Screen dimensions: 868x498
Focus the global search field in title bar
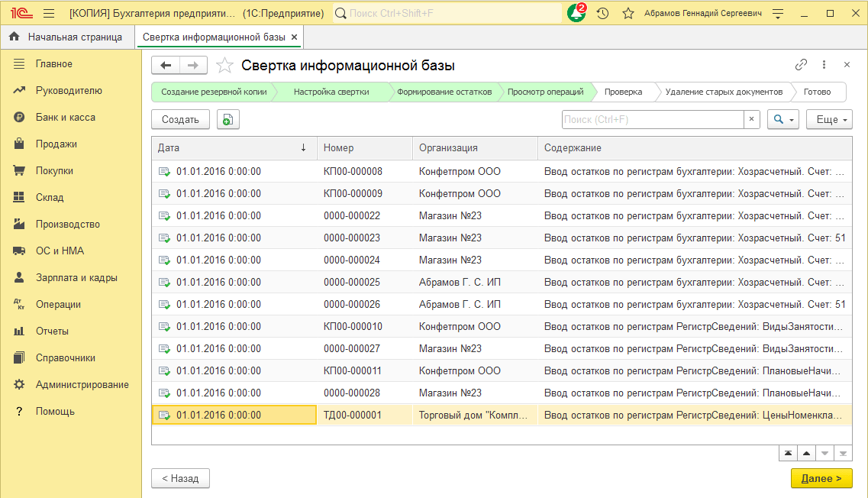(447, 13)
